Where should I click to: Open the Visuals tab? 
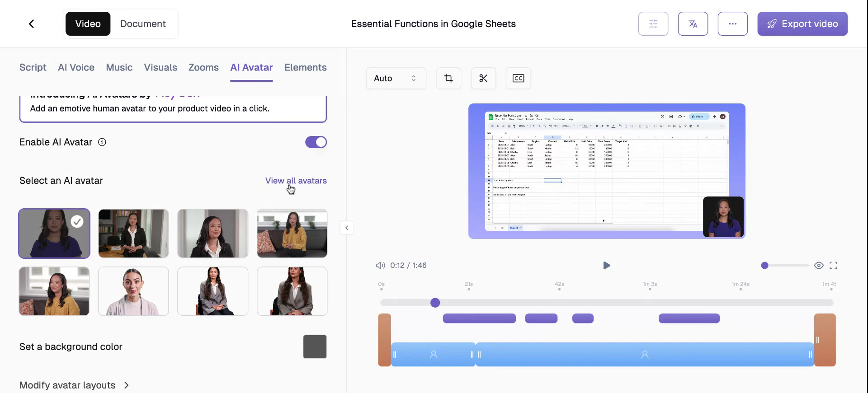coord(160,67)
